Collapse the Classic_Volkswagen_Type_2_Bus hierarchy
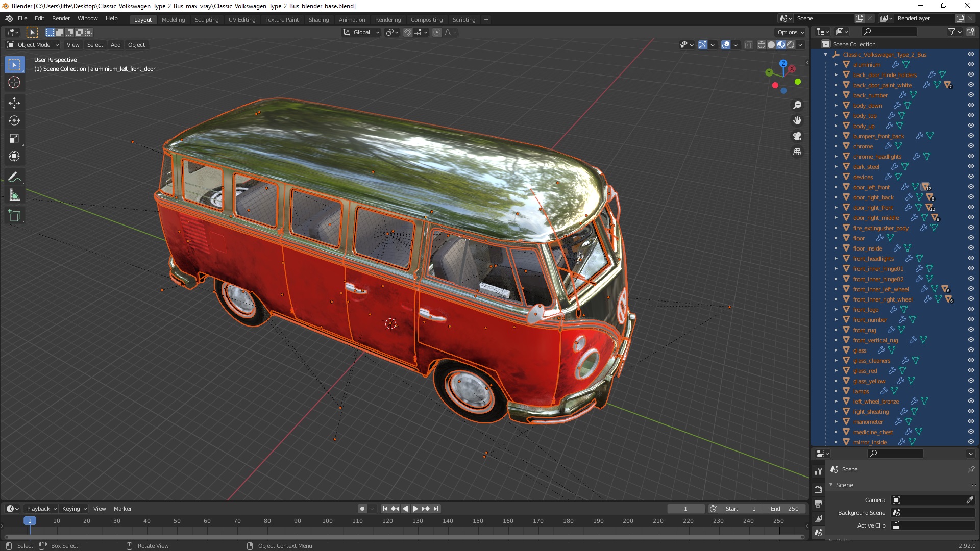The height and width of the screenshot is (551, 980). click(x=826, y=55)
